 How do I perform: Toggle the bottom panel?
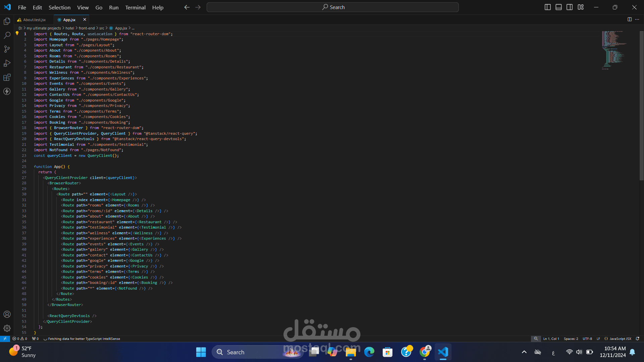coord(559,7)
